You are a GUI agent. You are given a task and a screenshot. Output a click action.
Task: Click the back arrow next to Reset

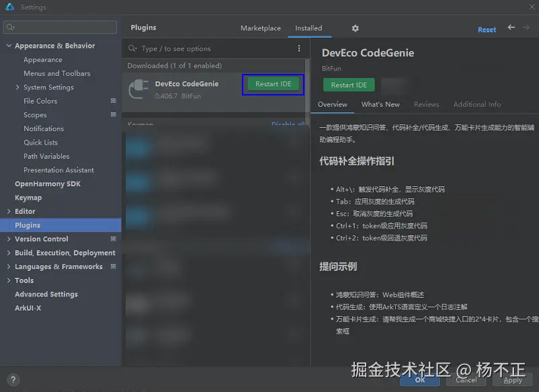coord(511,28)
